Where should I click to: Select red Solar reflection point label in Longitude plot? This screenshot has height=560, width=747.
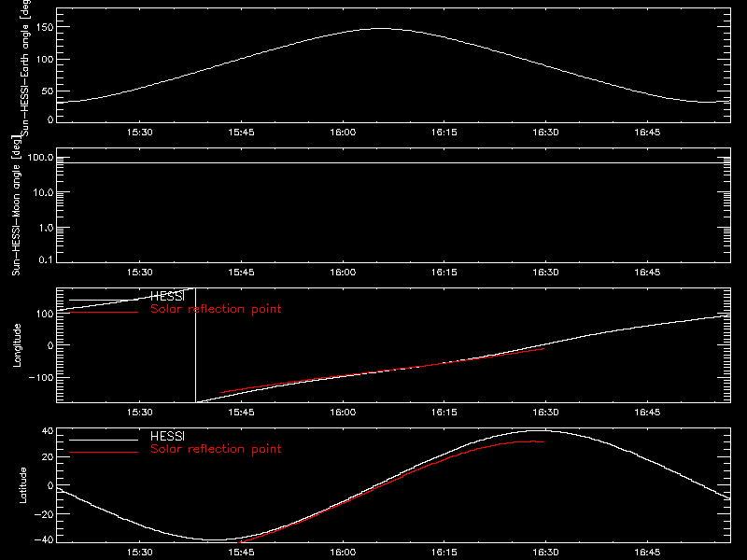coord(216,309)
